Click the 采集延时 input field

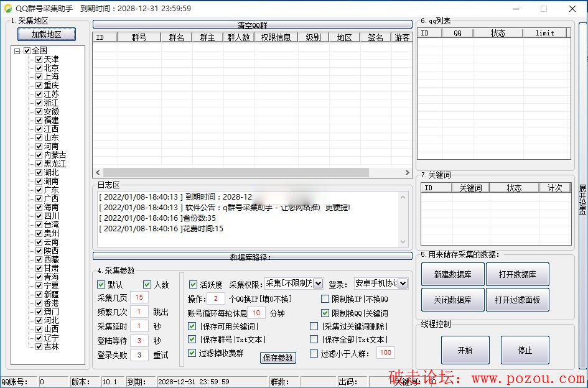[x=139, y=326]
